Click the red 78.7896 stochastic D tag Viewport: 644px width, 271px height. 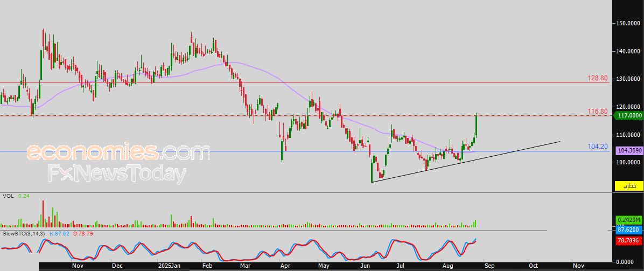coord(629,241)
